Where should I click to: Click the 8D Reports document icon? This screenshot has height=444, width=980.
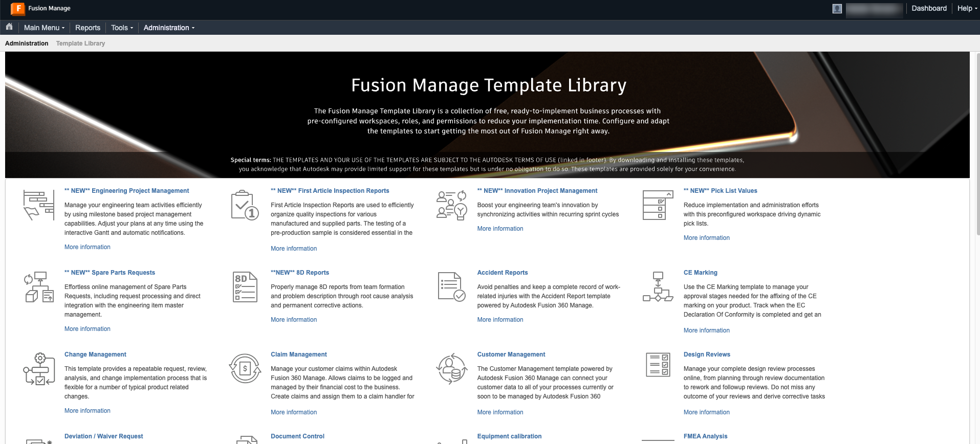[245, 287]
